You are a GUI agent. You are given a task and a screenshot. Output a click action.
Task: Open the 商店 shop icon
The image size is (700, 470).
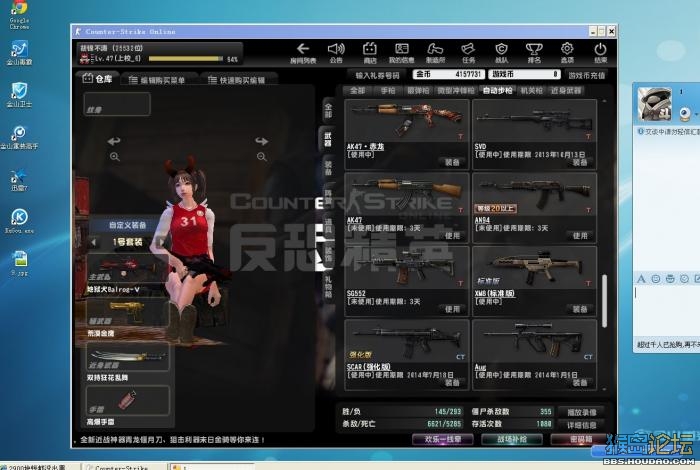(x=370, y=52)
